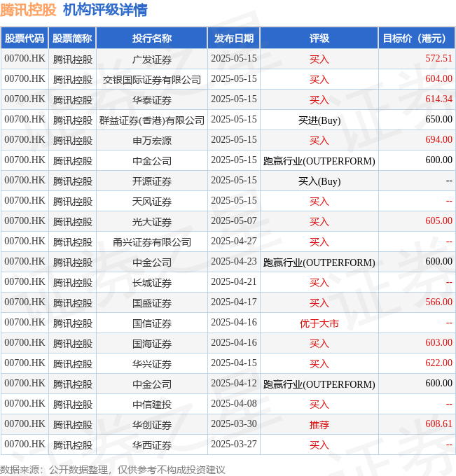Screen dimensions: 456x476
Task: Click the 广发证券 cell
Action: [x=152, y=59]
